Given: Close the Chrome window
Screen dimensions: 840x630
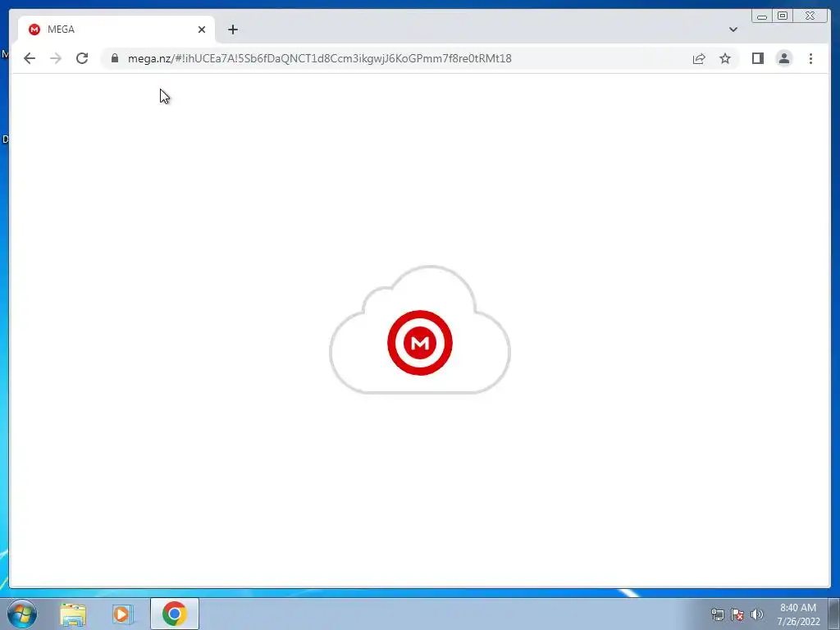Looking at the screenshot, I should [x=810, y=16].
